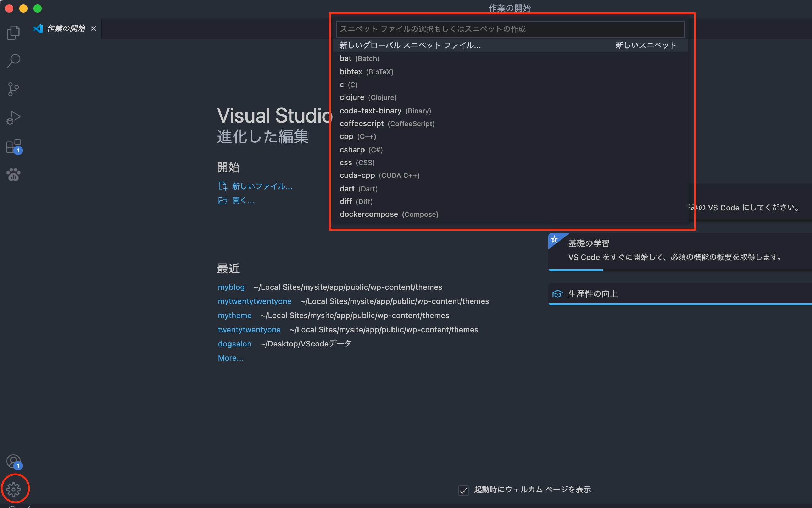Select c (C) snippet entry
Viewport: 812px width, 508px height.
pos(510,85)
